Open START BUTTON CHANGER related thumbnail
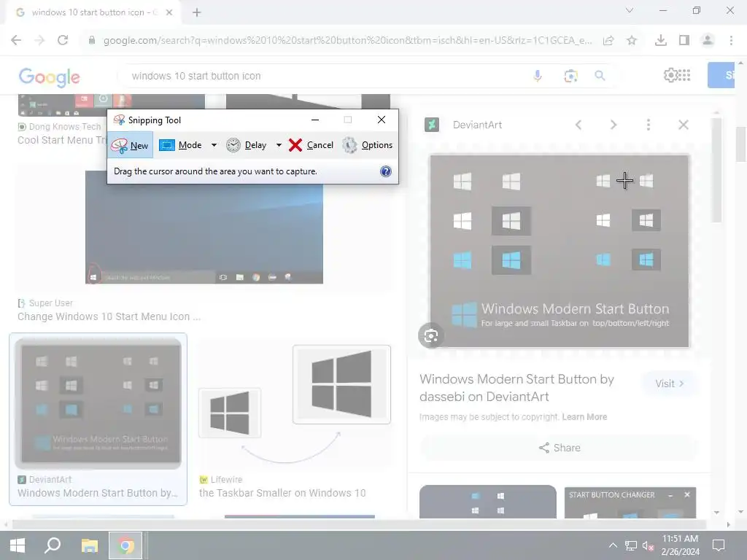Screen dimensions: 747x560 coord(630,503)
